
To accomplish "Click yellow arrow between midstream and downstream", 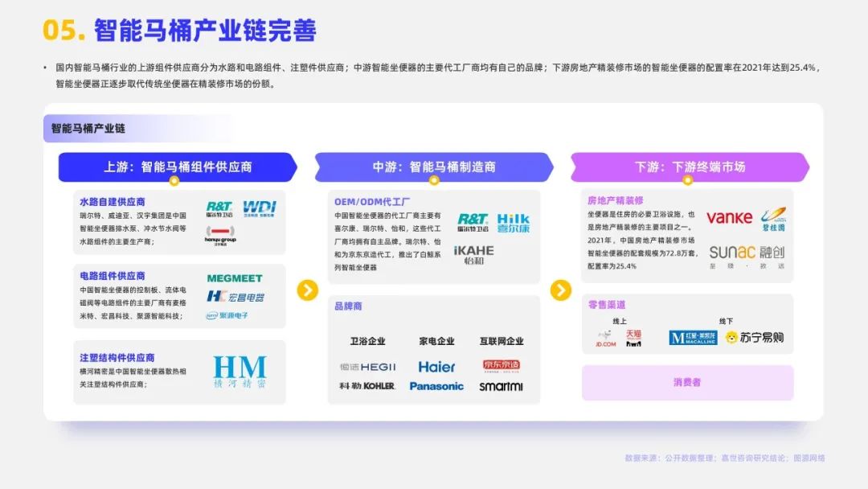I will click(x=560, y=290).
